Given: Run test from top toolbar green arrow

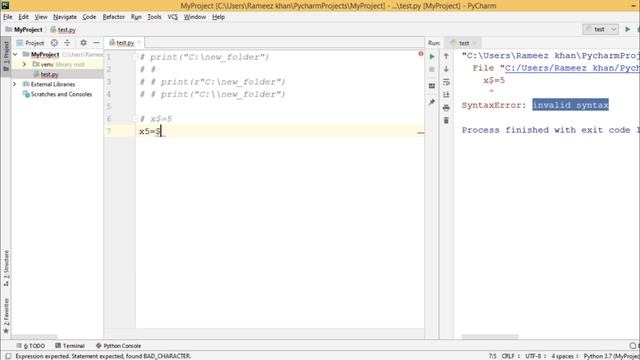Looking at the screenshot, I should (x=628, y=29).
